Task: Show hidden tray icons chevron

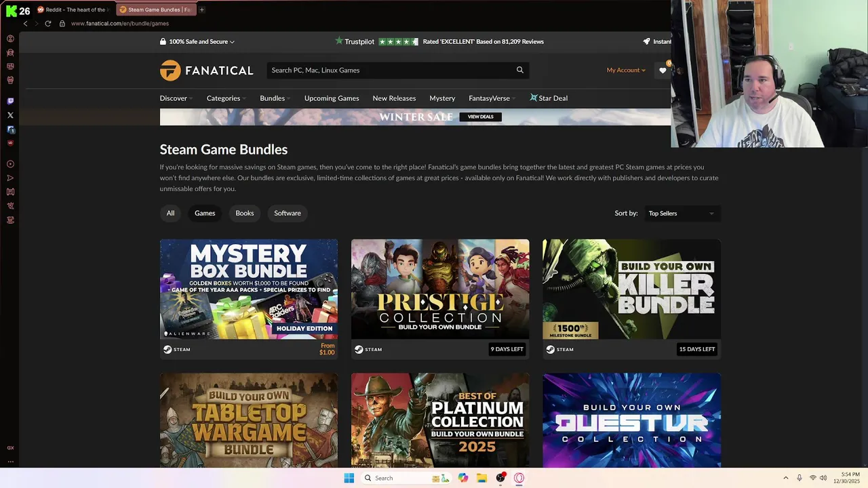Action: [x=786, y=478]
